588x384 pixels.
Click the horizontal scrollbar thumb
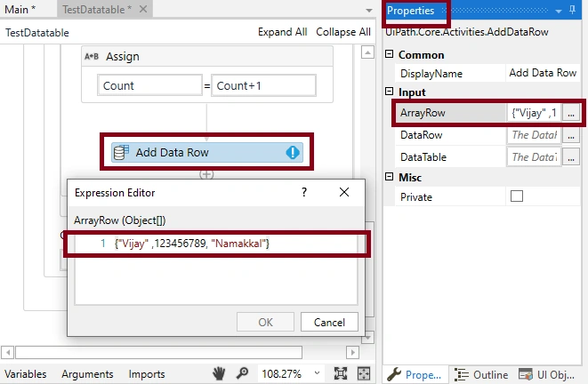click(x=158, y=352)
